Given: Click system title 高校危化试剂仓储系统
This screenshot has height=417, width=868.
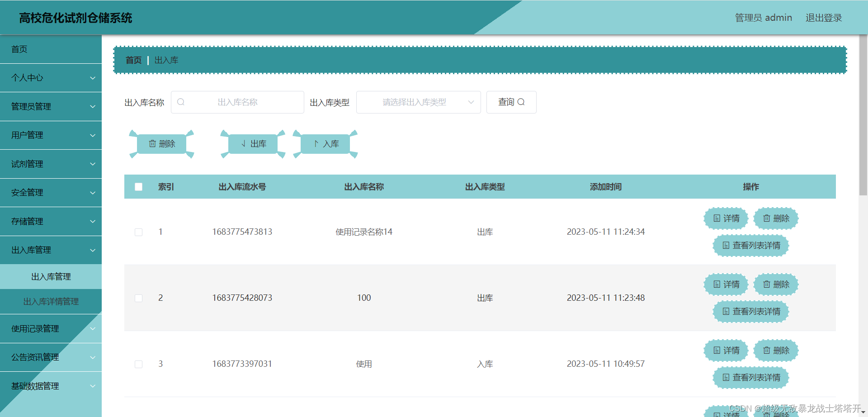Looking at the screenshot, I should point(75,18).
